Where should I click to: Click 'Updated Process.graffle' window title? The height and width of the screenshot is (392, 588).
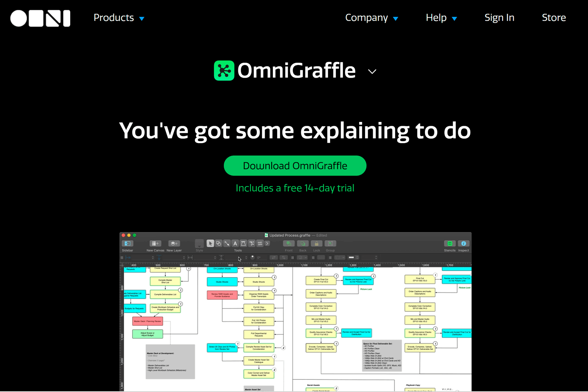[290, 235]
